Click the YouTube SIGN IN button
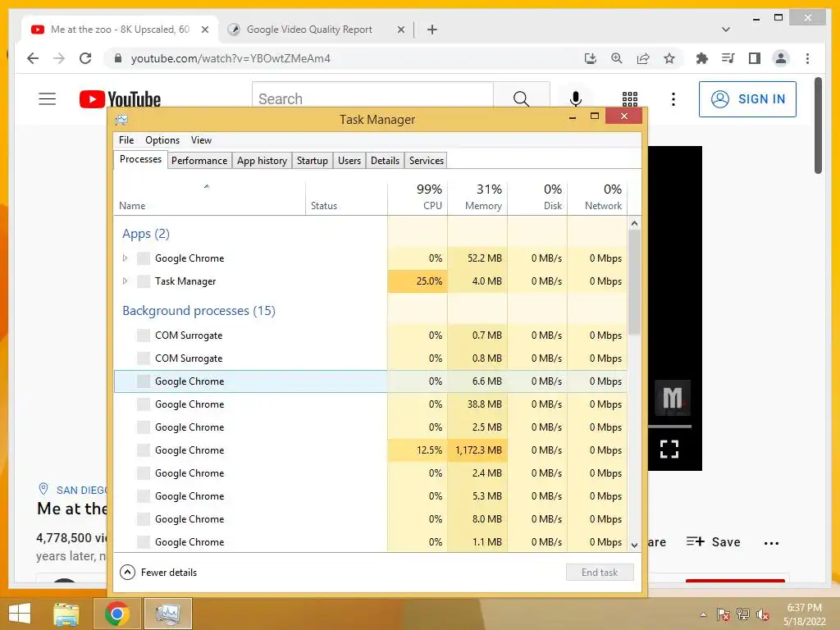Image resolution: width=840 pixels, height=630 pixels. coord(747,99)
